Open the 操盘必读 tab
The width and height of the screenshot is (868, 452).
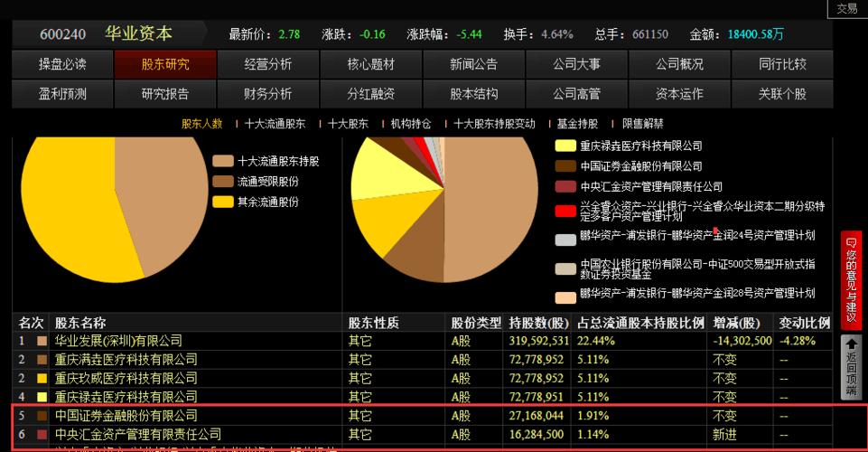pos(62,64)
